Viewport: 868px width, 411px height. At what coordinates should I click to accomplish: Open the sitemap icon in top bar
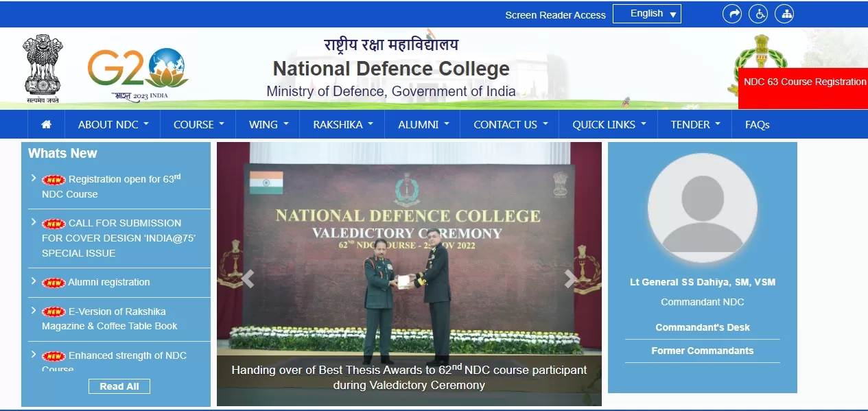(784, 14)
